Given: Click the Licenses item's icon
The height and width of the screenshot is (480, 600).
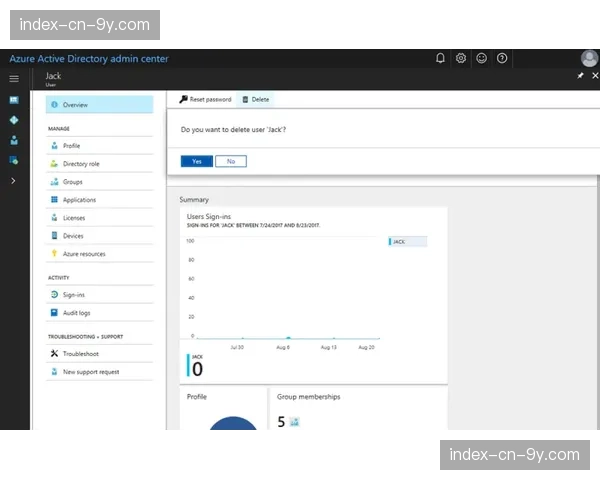Looking at the screenshot, I should pyautogui.click(x=54, y=218).
